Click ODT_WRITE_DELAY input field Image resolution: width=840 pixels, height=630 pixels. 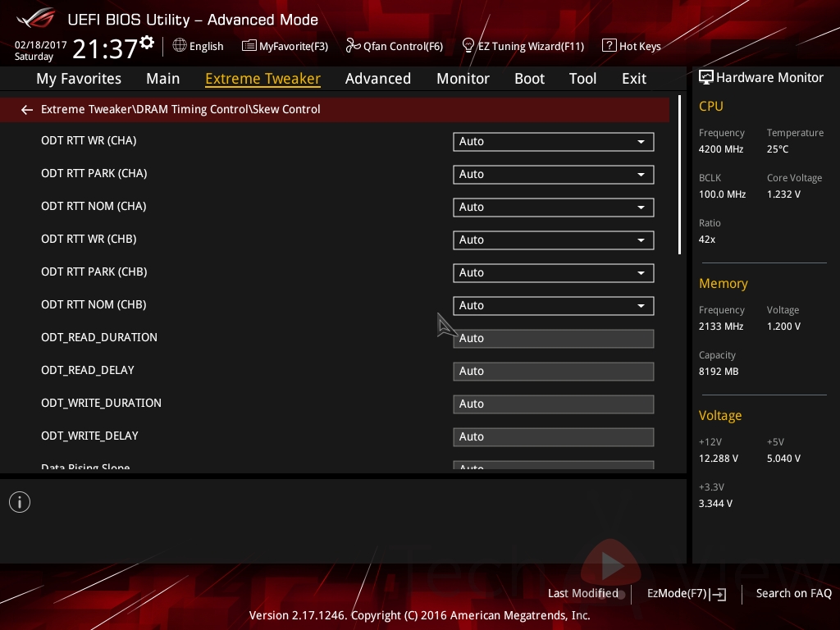click(554, 436)
